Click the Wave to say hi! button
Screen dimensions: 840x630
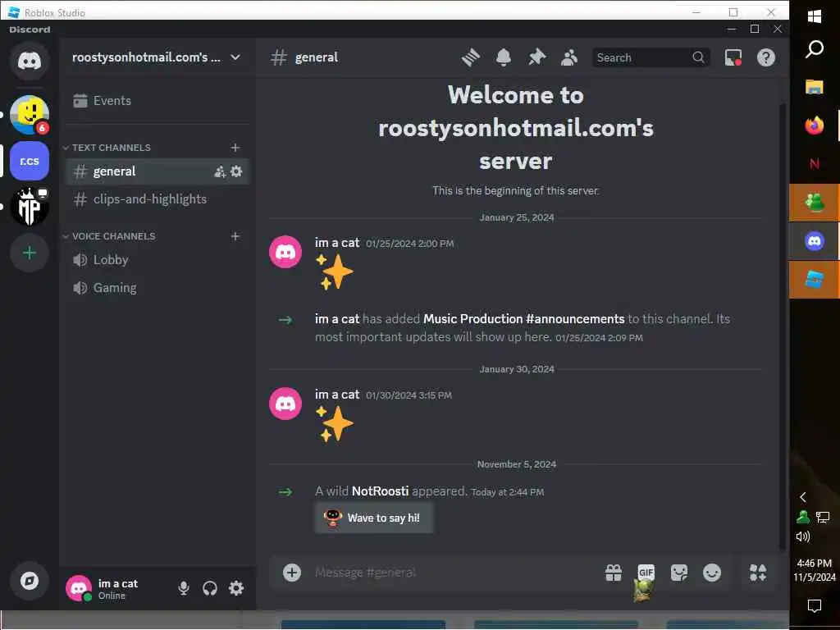pos(373,518)
